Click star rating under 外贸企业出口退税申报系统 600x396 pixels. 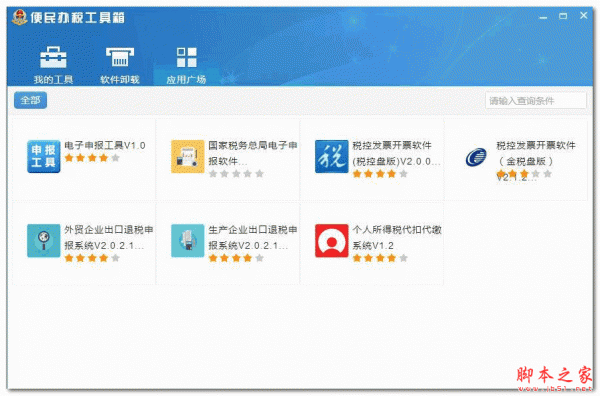click(92, 258)
